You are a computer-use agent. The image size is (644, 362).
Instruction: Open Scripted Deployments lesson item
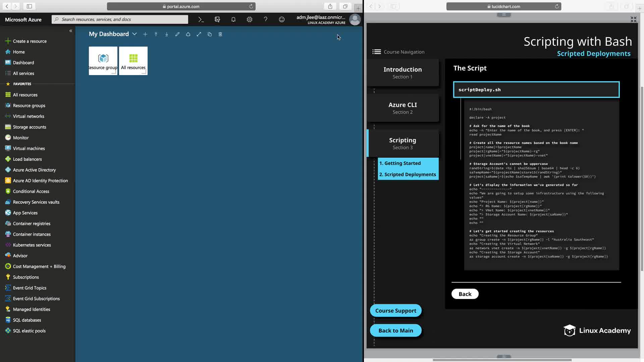pos(408,174)
